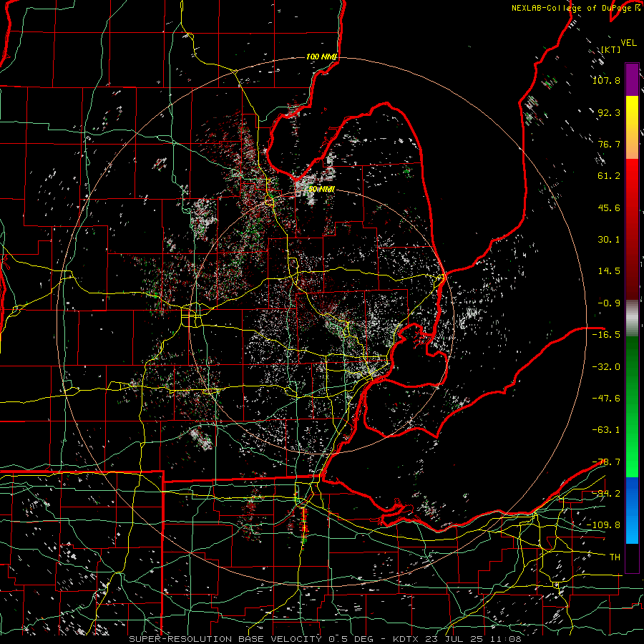This screenshot has height=644, width=644.
Task: Click the purple segment of the velocity color bar
Action: point(632,79)
